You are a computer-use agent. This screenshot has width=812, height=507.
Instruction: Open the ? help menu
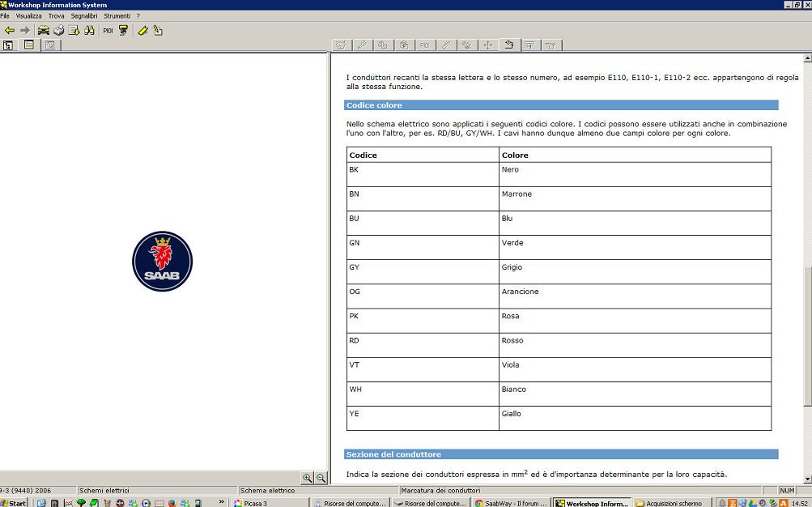[138, 16]
